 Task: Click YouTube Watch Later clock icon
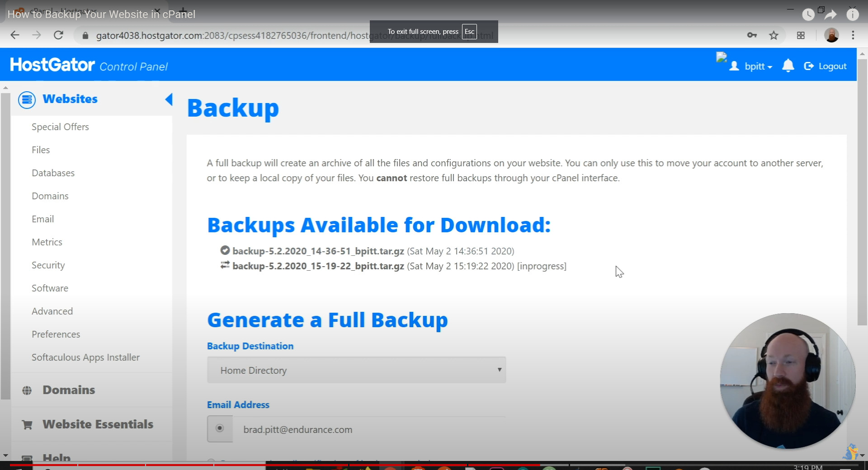[808, 14]
